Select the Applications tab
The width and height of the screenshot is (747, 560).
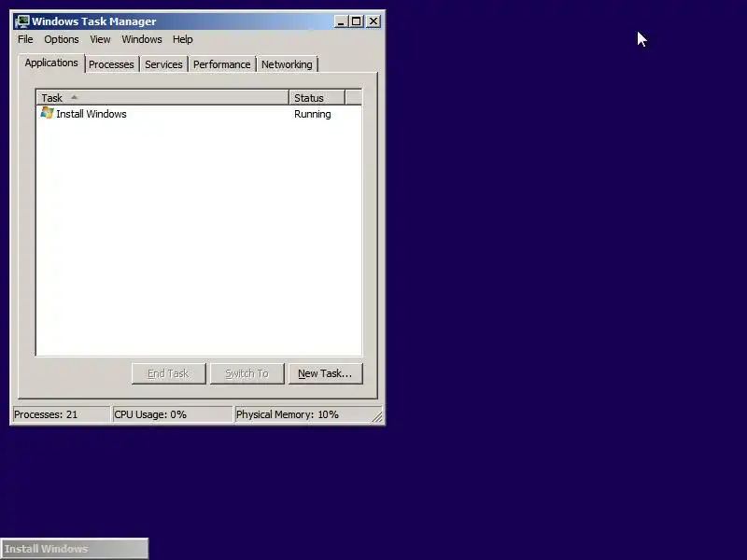(51, 63)
